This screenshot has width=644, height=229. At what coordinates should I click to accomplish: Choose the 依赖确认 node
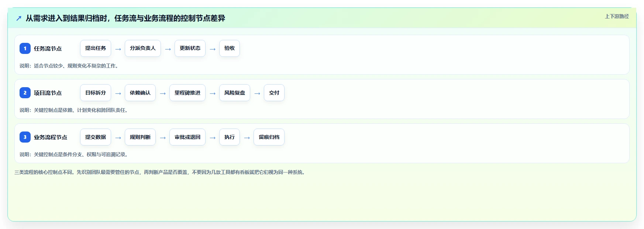[140, 93]
